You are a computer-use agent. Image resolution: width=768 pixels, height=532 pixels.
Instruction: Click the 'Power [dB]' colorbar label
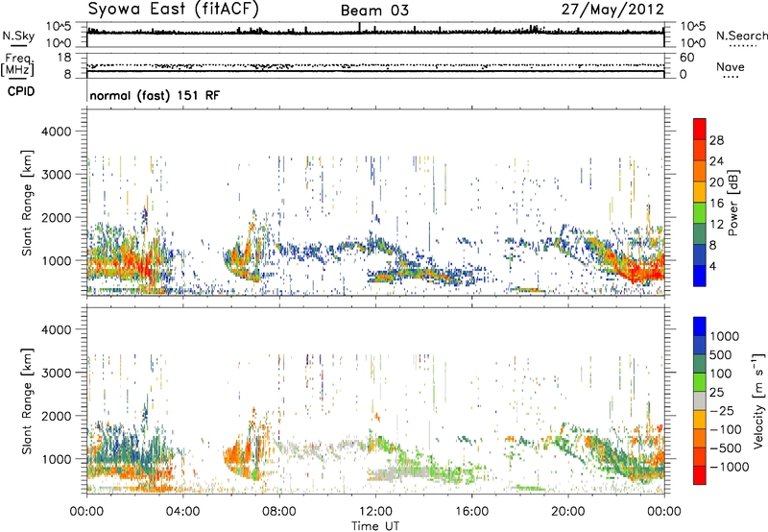pyautogui.click(x=732, y=203)
